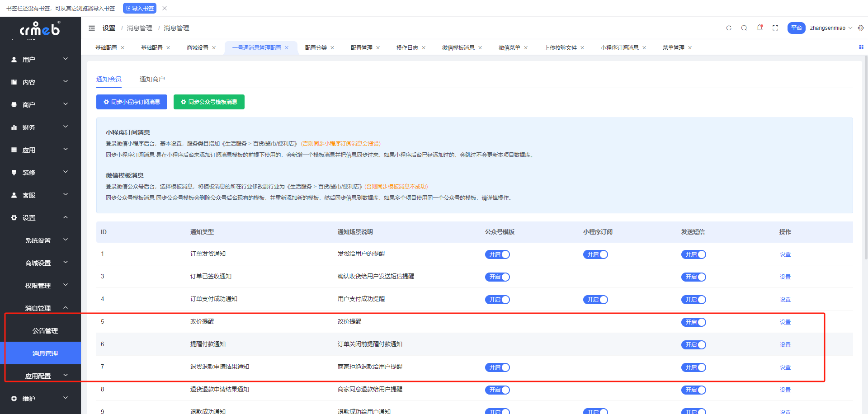This screenshot has width=868, height=414.
Task: Select the 通知会员 tab
Action: click(108, 79)
